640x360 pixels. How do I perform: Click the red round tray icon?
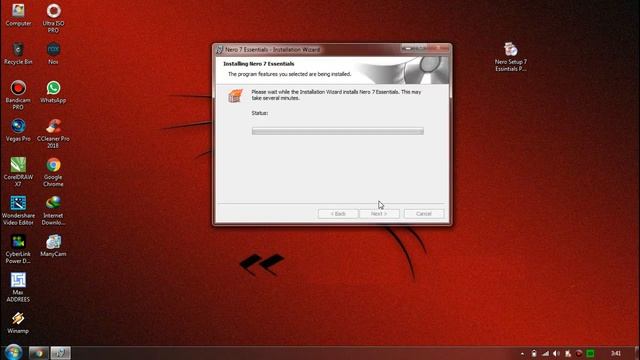[x=579, y=353]
